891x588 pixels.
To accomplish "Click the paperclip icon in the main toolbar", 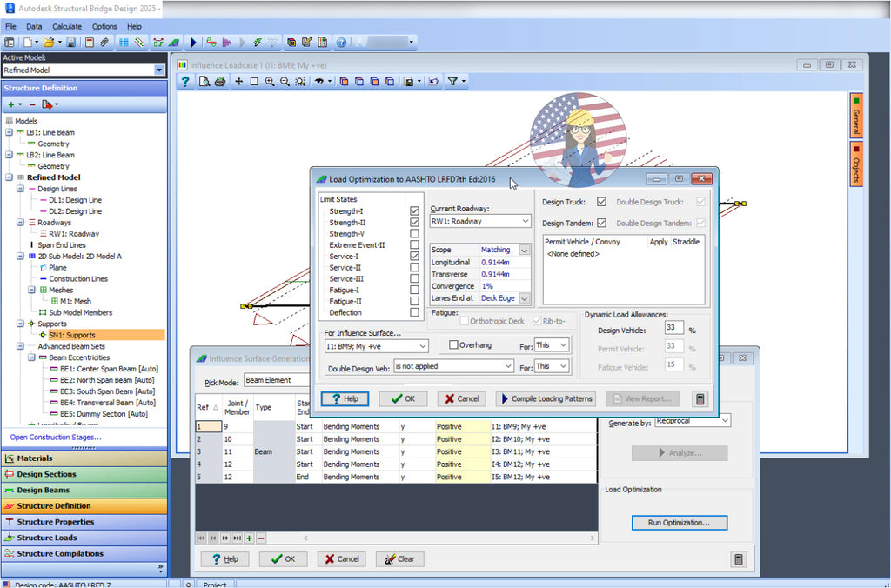I will coord(105,42).
